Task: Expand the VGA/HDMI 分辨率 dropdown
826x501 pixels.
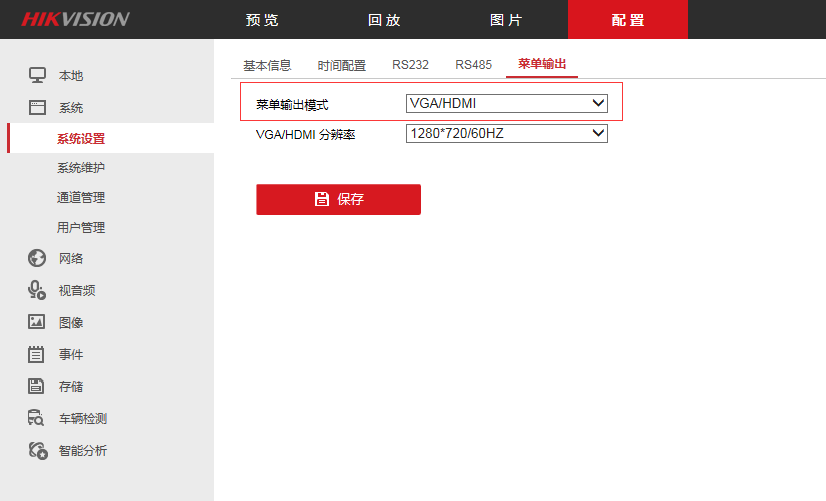Action: click(507, 133)
